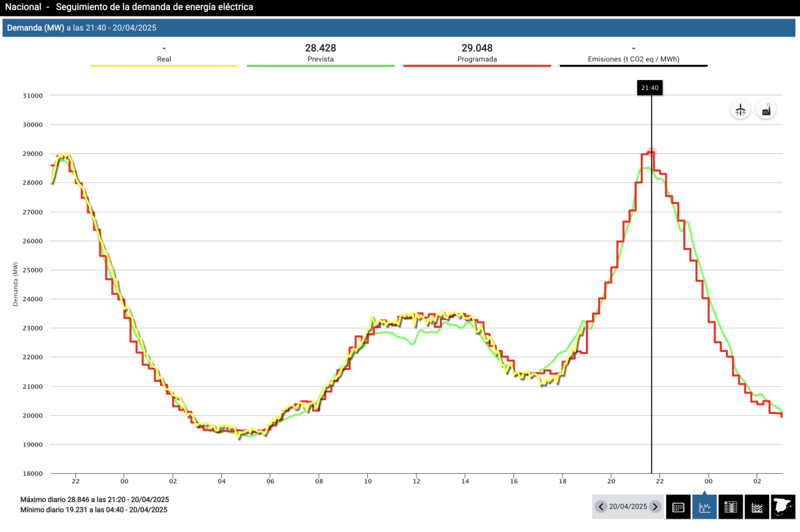
Task: Click the 25000 y-axis label
Action: point(33,270)
